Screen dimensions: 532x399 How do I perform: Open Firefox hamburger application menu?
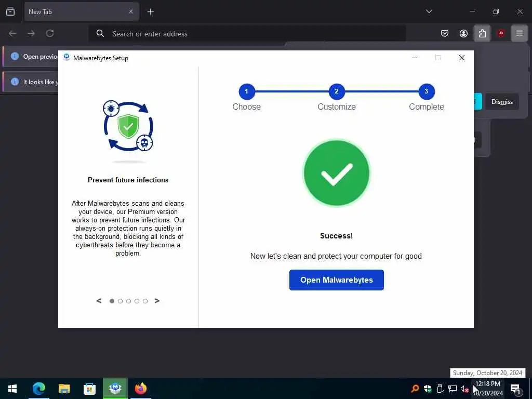[x=520, y=33]
